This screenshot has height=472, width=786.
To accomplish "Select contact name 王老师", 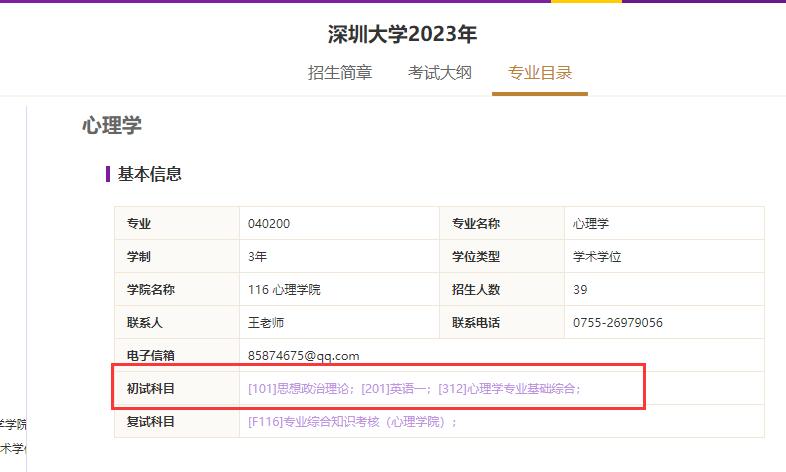I will tap(266, 322).
